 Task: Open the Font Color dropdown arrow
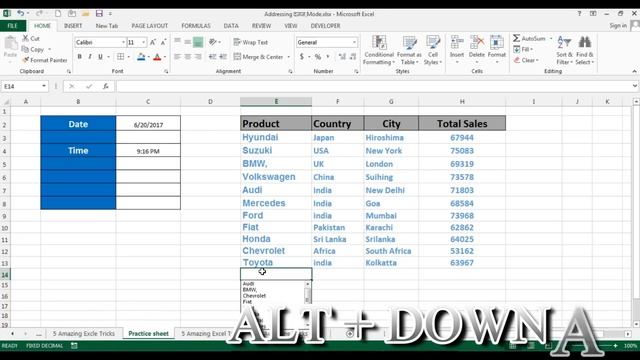[165, 57]
